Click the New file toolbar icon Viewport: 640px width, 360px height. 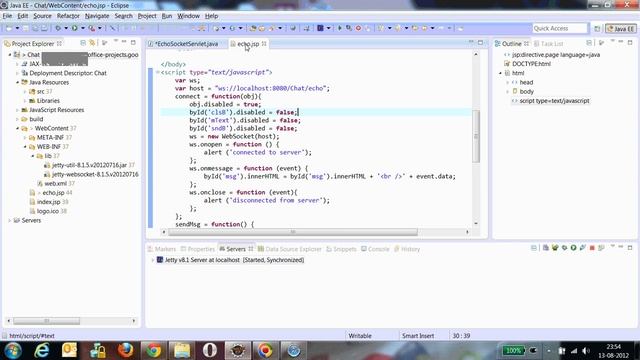[x=9, y=28]
